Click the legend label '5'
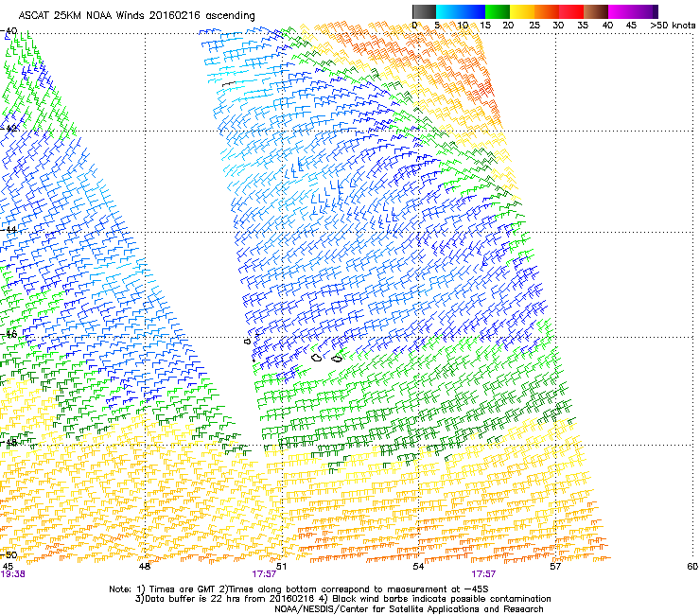700x615 pixels. (437, 26)
